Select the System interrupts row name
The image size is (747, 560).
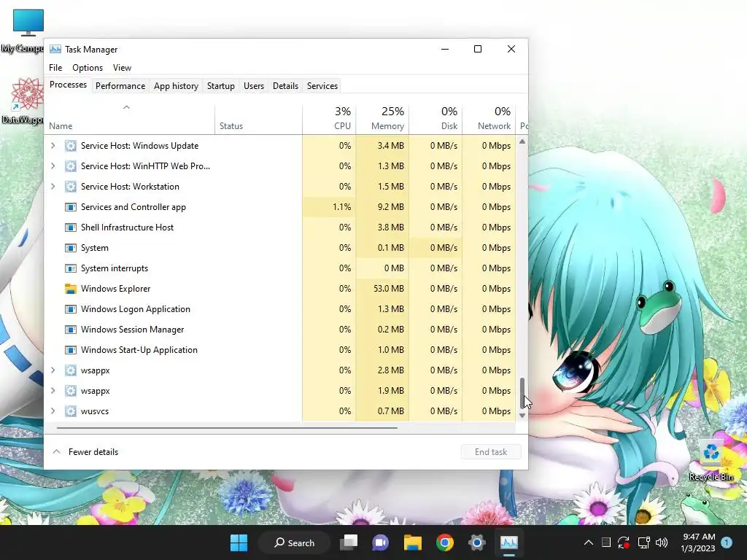pyautogui.click(x=115, y=268)
